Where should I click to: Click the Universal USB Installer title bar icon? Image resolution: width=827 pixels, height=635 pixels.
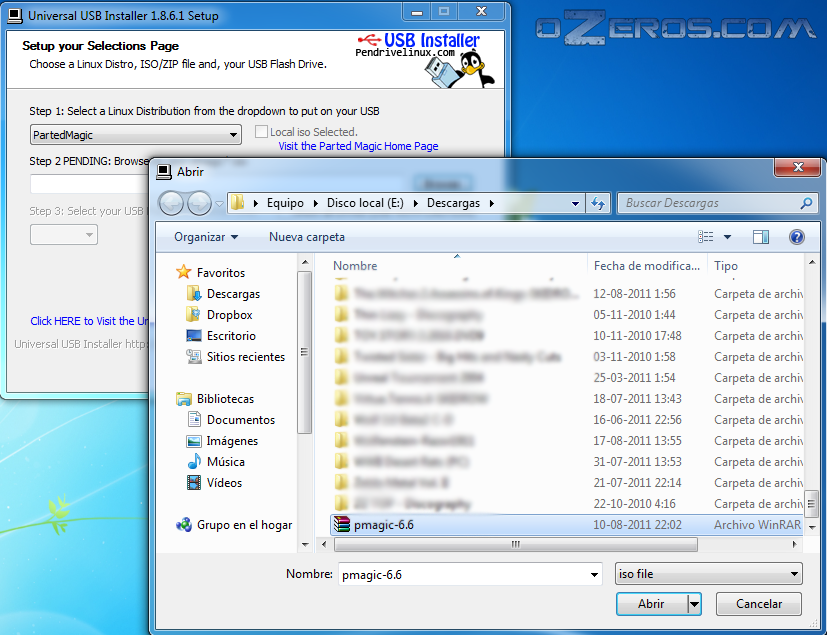pos(15,16)
